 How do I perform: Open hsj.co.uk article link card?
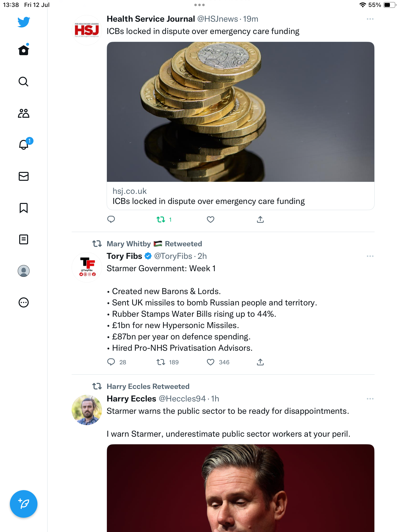240,196
